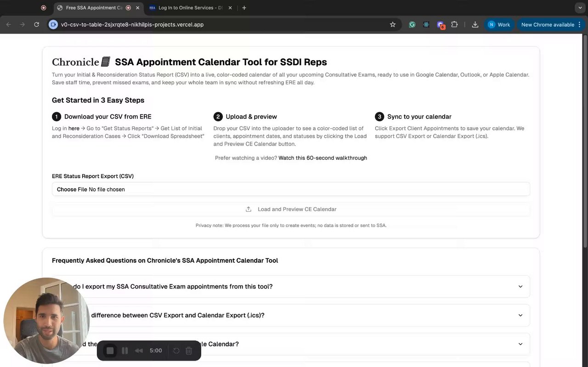This screenshot has height=367, width=588.
Task: Pause the screen recording
Action: click(x=124, y=350)
